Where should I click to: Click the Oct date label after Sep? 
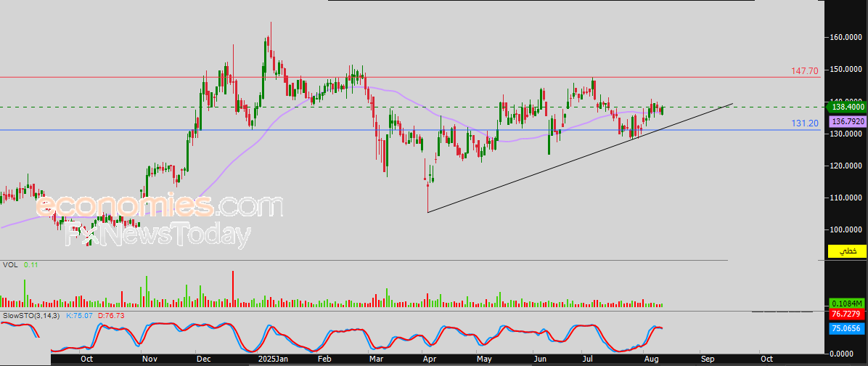tap(766, 359)
